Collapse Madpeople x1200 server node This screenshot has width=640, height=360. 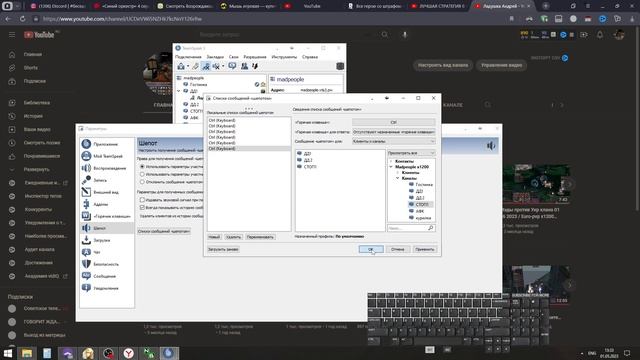pos(391,167)
